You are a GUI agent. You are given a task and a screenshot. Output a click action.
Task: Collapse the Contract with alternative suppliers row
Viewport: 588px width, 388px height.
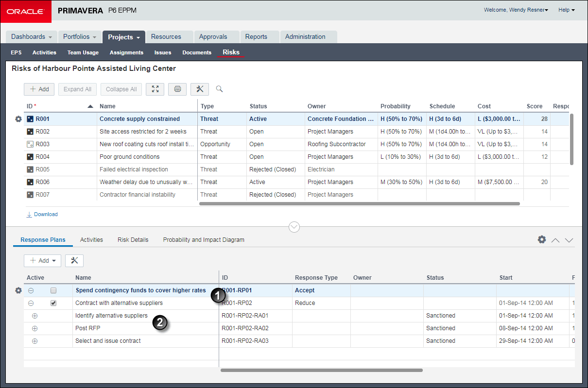coord(31,303)
